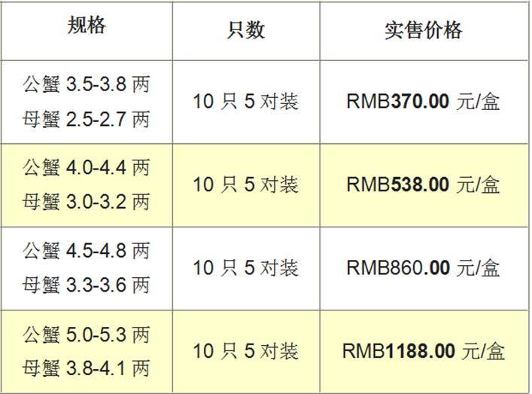Select the 母蟹 2.5-2.7 两 text
532x394 pixels.
(87, 119)
